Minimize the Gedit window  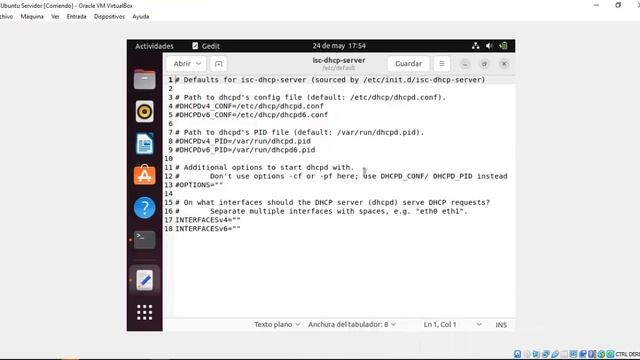pos(465,64)
